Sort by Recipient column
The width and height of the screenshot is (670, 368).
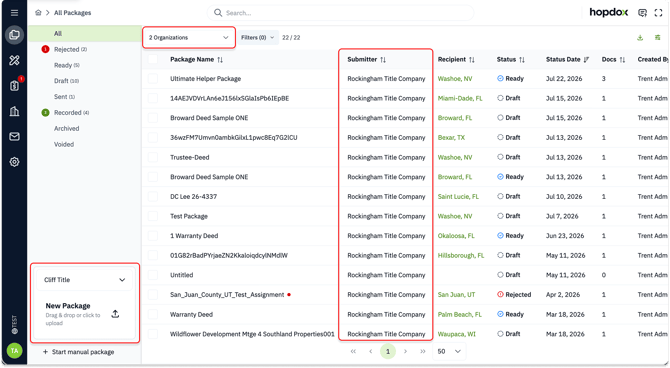[472, 60]
